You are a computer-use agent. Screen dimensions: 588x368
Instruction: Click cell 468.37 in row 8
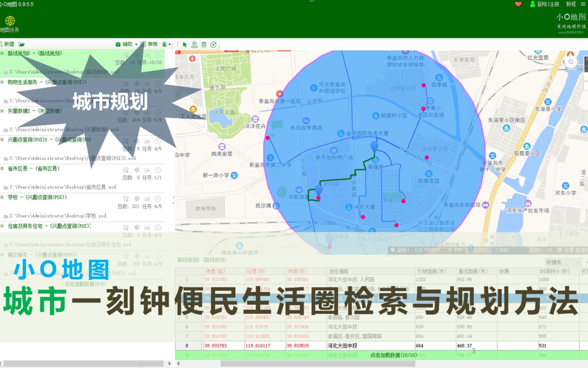coord(477,346)
